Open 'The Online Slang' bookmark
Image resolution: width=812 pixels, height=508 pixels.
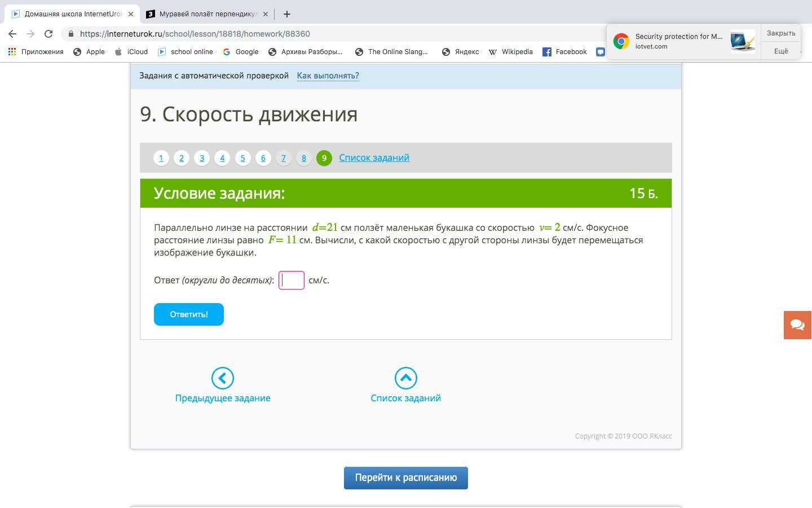(x=391, y=52)
